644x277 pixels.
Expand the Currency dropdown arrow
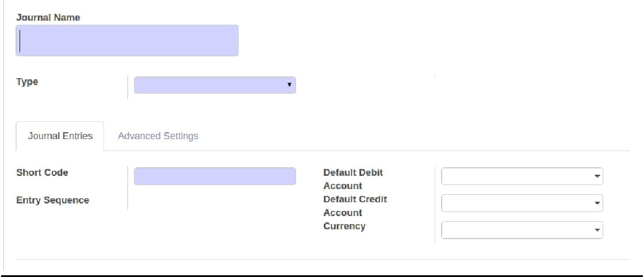tap(597, 230)
